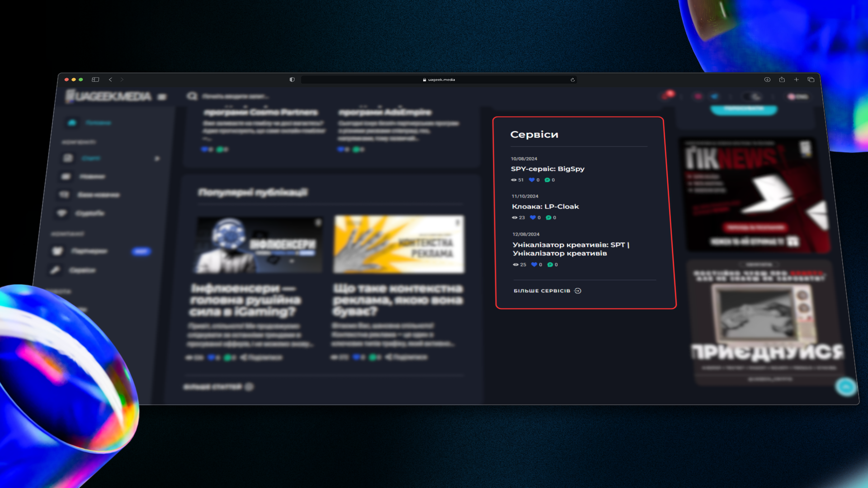Open the TikNews banner
The width and height of the screenshot is (868, 488).
point(756,195)
